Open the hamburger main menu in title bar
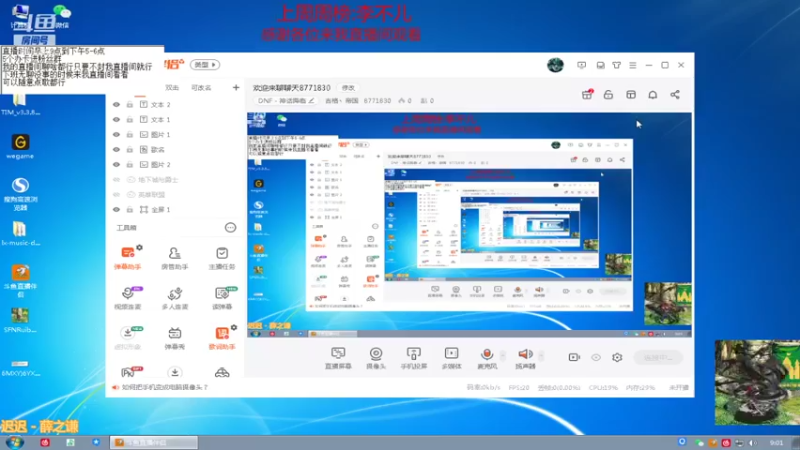 pos(633,65)
